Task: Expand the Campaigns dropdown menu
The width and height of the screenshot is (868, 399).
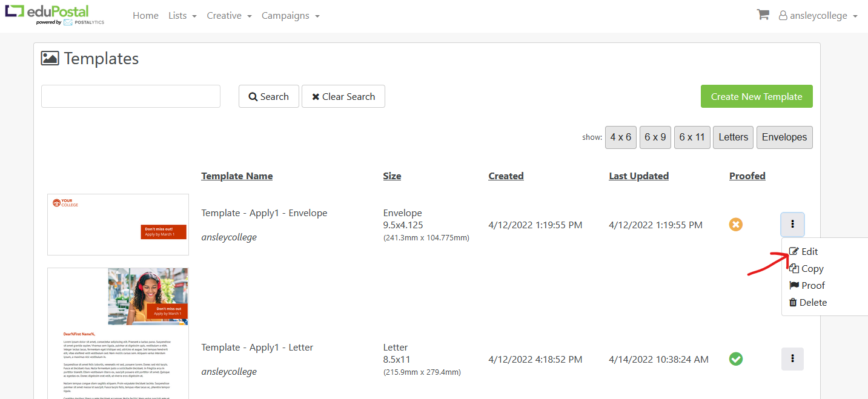Action: coord(291,16)
